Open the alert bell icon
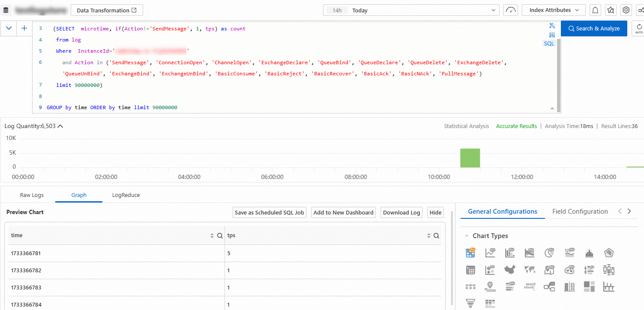644x310 pixels. 595,10
